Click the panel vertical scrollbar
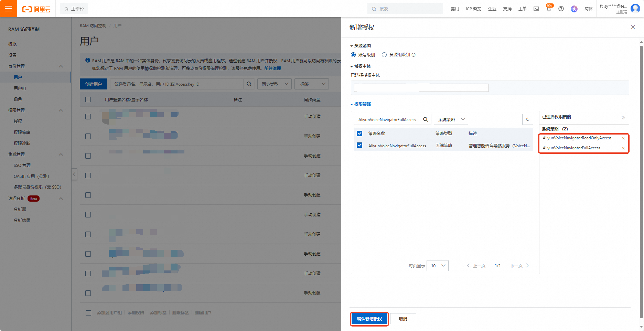 (x=641, y=182)
